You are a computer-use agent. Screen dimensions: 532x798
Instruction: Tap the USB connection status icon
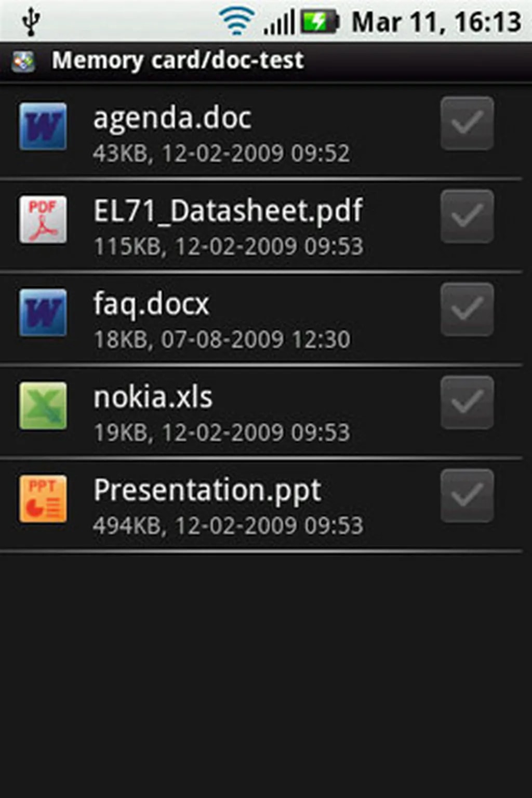point(31,22)
